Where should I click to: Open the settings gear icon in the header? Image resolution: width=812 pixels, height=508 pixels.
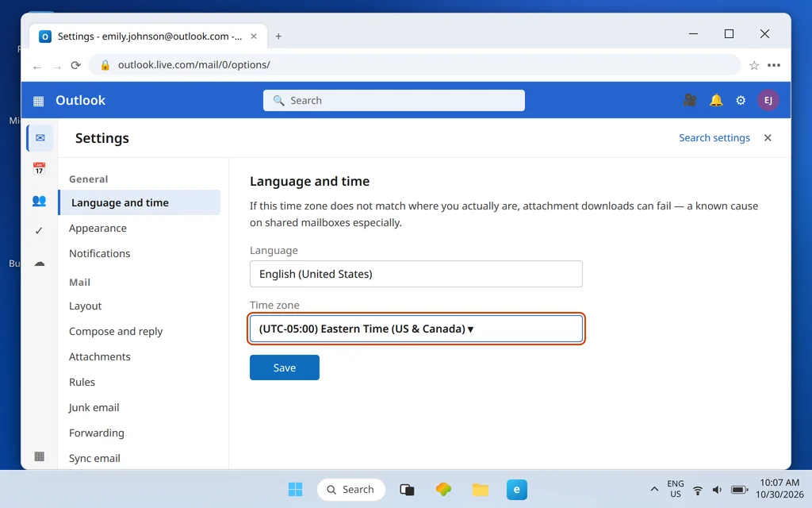point(741,100)
